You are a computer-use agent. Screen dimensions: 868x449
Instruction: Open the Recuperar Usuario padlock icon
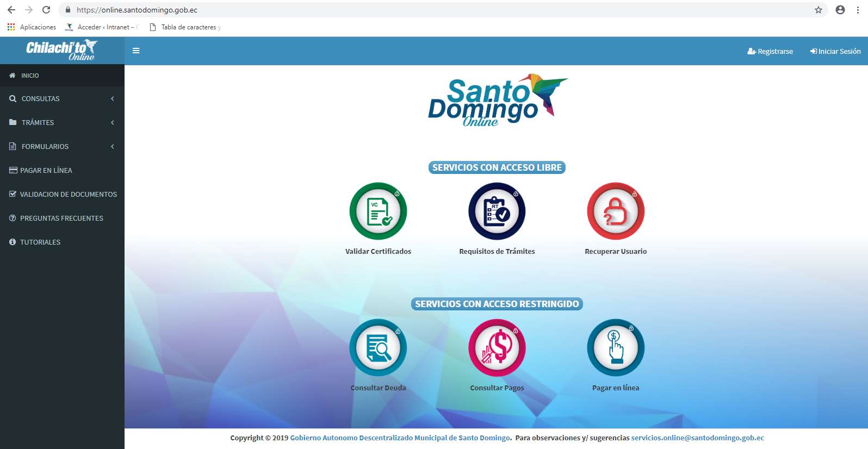click(x=616, y=211)
